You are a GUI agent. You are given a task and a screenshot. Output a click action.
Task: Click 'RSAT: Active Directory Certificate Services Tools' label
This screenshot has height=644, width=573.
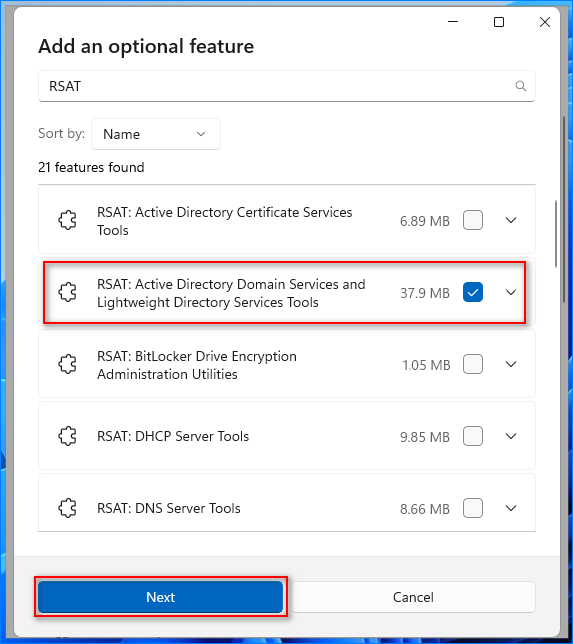click(x=225, y=221)
